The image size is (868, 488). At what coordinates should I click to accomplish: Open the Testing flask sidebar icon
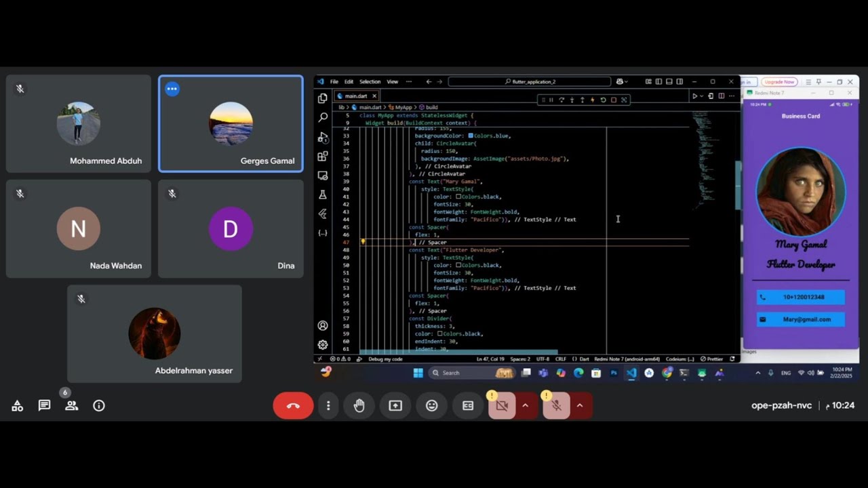(323, 195)
